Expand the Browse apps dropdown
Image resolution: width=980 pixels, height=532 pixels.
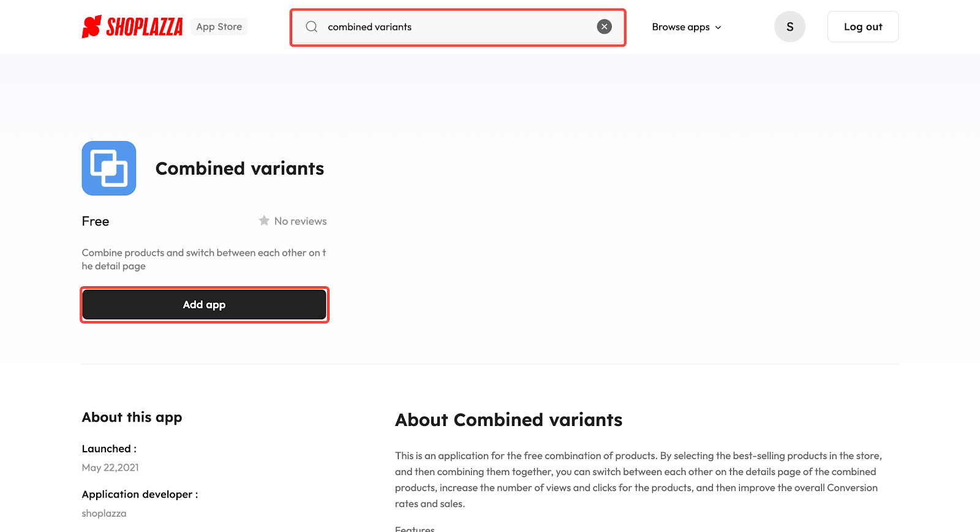[687, 27]
